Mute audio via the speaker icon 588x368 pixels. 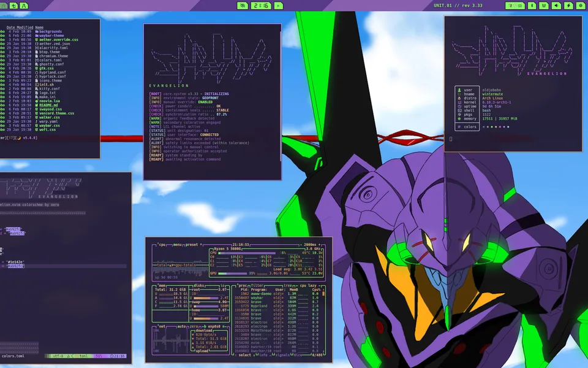pyautogui.click(x=556, y=6)
